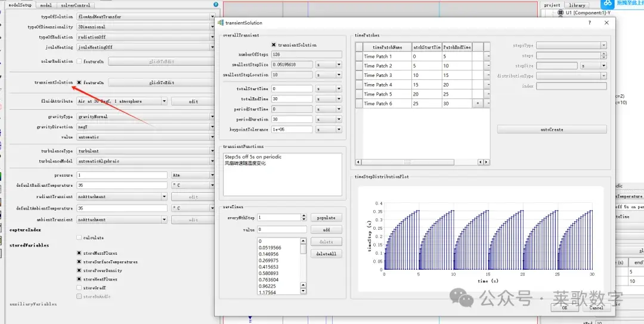Image resolution: width=644 pixels, height=324 pixels.
Task: Open the radiantTransient noAttachment dropdown
Action: click(x=122, y=197)
